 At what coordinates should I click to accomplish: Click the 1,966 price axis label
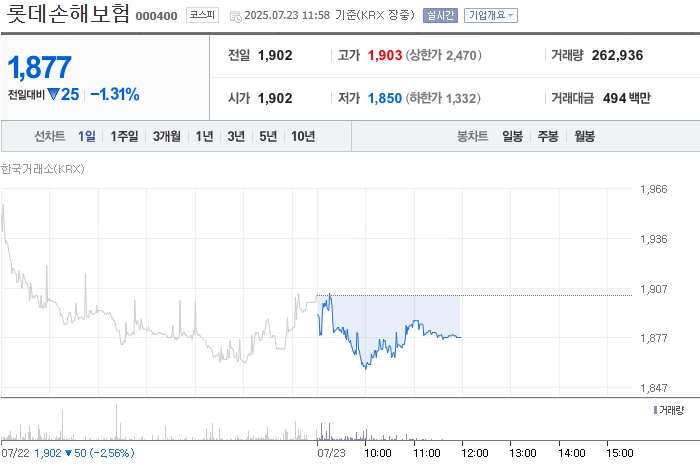click(x=654, y=189)
